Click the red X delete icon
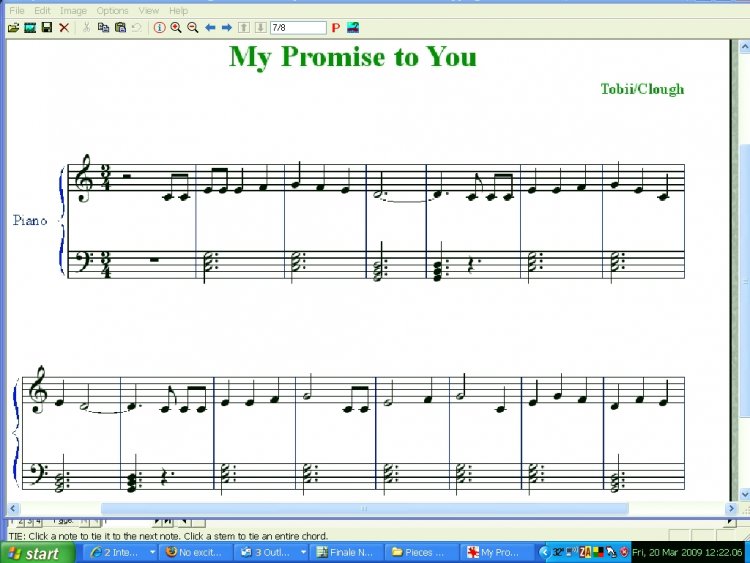 click(64, 28)
